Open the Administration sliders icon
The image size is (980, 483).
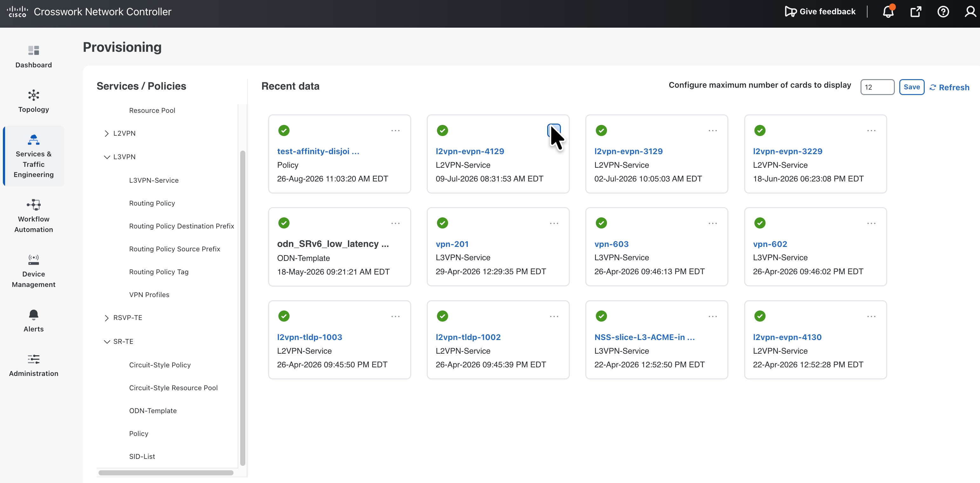point(33,359)
